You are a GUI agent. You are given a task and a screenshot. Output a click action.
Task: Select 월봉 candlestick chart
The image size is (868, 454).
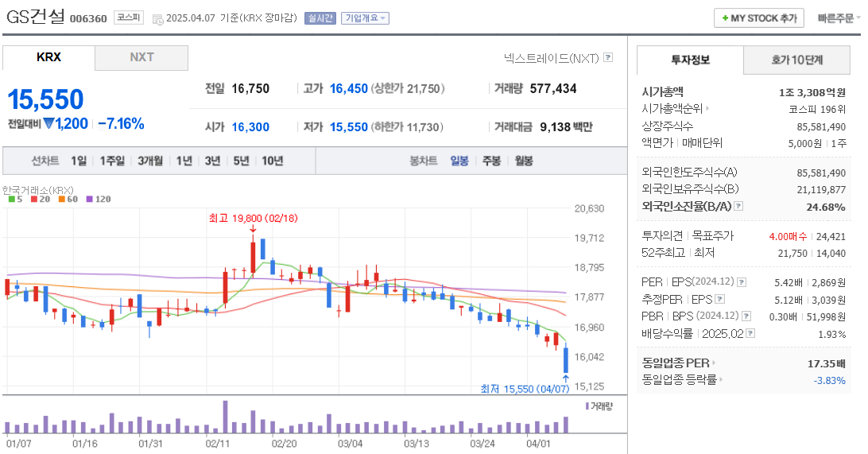pyautogui.click(x=524, y=161)
